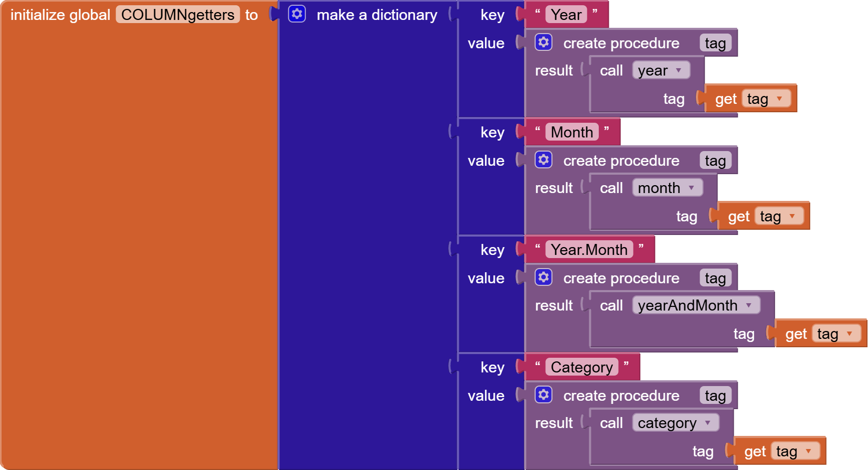Viewport: 868px width, 470px height.
Task: Edit the "Year" text key field
Action: click(566, 15)
